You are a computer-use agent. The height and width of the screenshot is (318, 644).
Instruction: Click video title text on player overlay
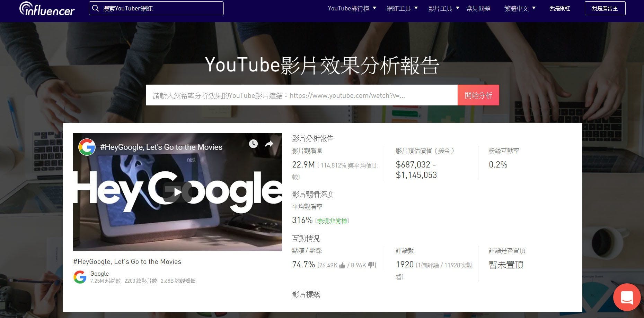[161, 147]
